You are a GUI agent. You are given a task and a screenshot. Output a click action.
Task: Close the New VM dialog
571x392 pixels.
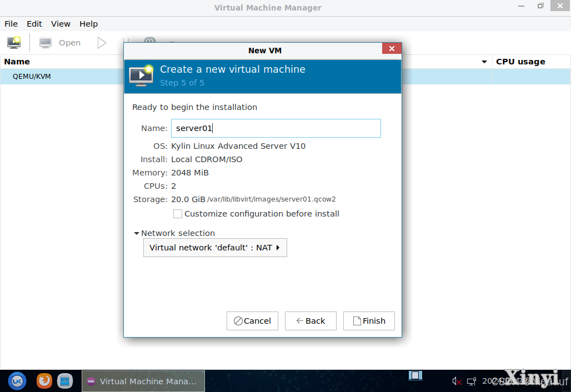point(392,48)
